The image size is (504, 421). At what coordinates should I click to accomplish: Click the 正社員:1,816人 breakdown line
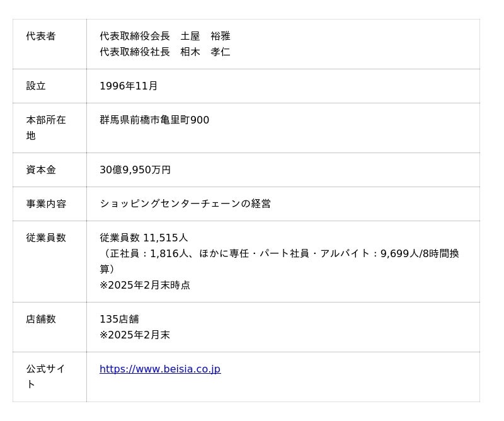(x=279, y=254)
